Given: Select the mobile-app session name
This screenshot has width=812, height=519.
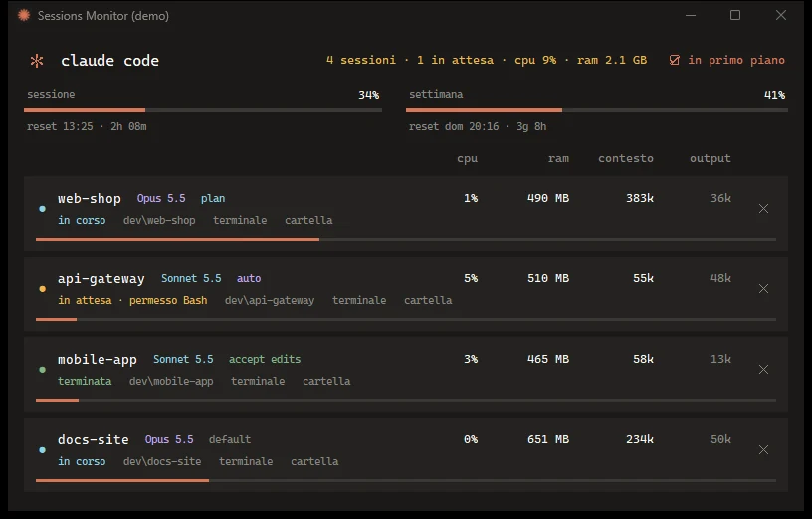Looking at the screenshot, I should 98,360.
